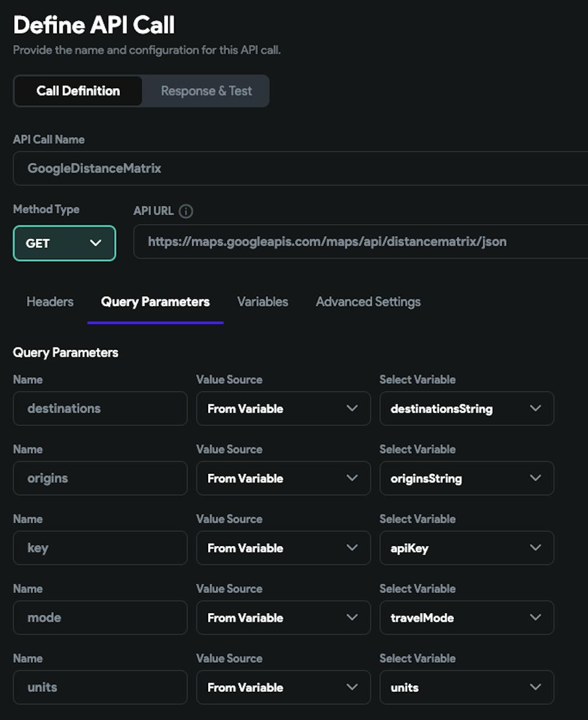
Task: Open Value Source dropdown for key parameter
Action: (283, 548)
